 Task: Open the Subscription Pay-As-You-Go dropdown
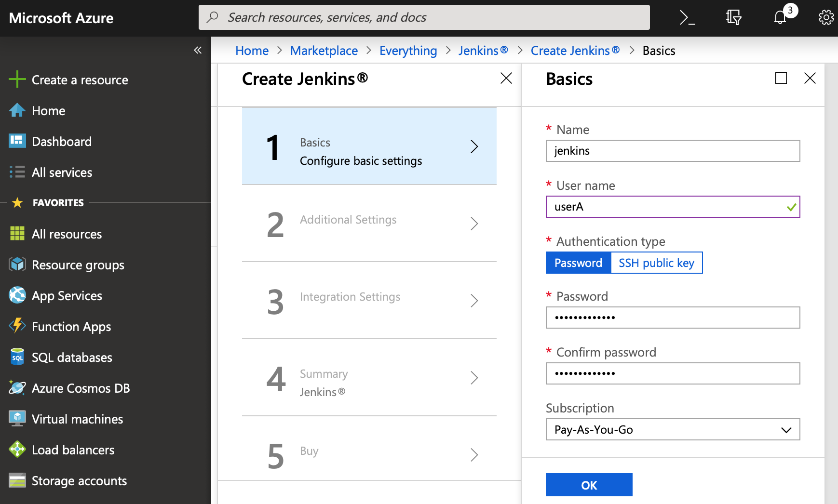coord(673,429)
